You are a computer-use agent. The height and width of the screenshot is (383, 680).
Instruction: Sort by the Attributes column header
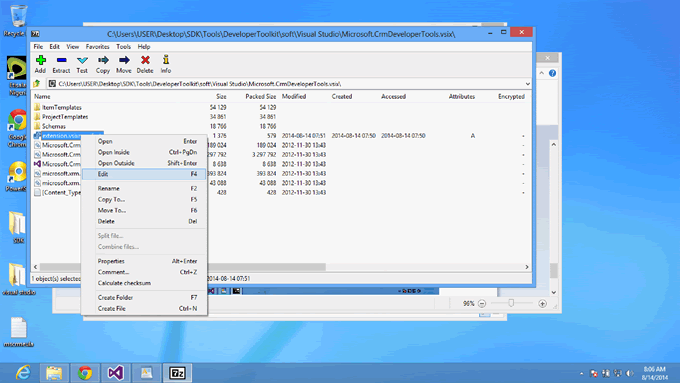tap(461, 96)
